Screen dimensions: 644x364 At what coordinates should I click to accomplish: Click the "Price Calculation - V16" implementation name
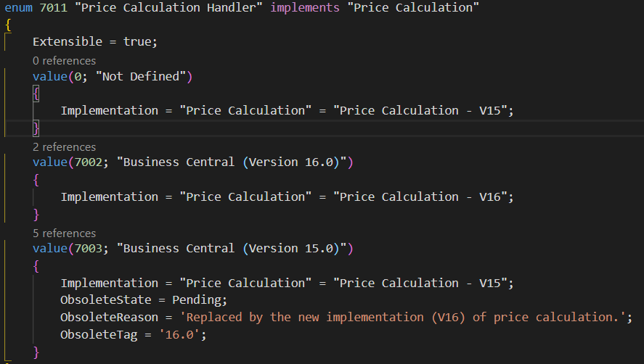coord(420,197)
